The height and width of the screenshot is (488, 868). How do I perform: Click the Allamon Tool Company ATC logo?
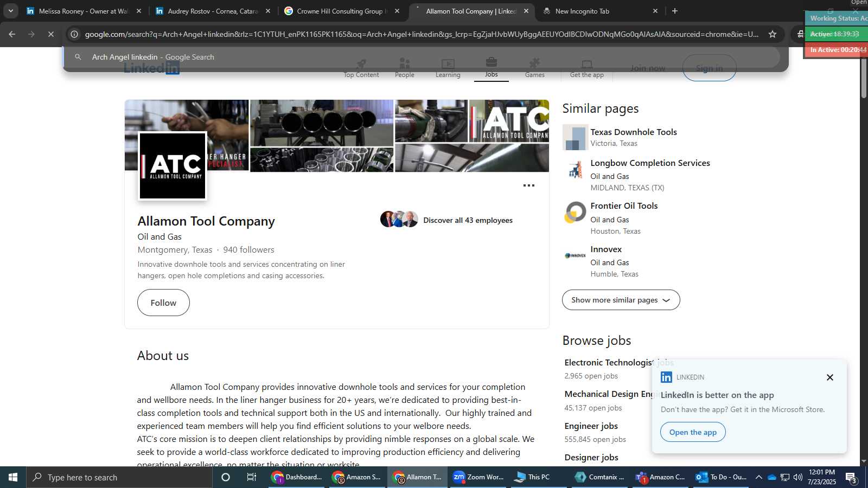coord(173,166)
